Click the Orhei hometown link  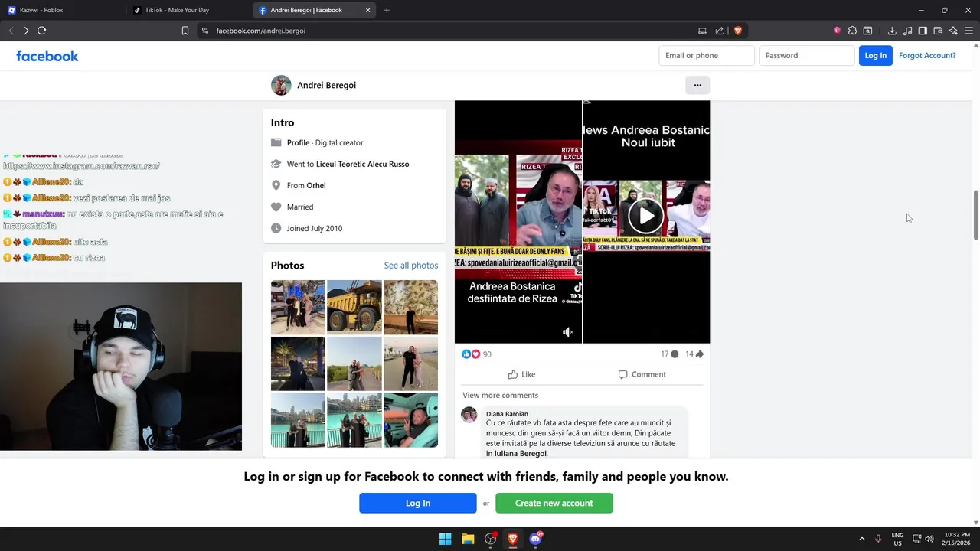coord(316,185)
